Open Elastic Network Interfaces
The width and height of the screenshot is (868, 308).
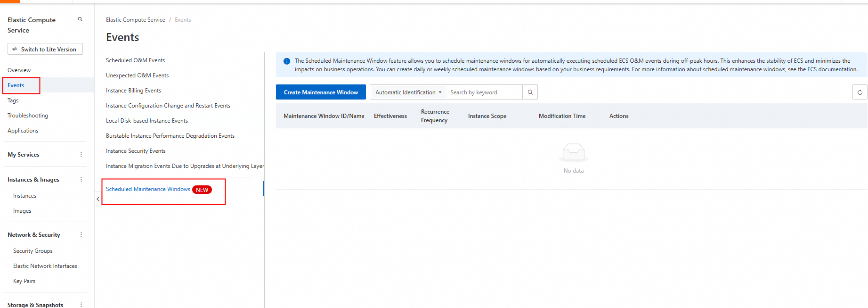point(45,266)
